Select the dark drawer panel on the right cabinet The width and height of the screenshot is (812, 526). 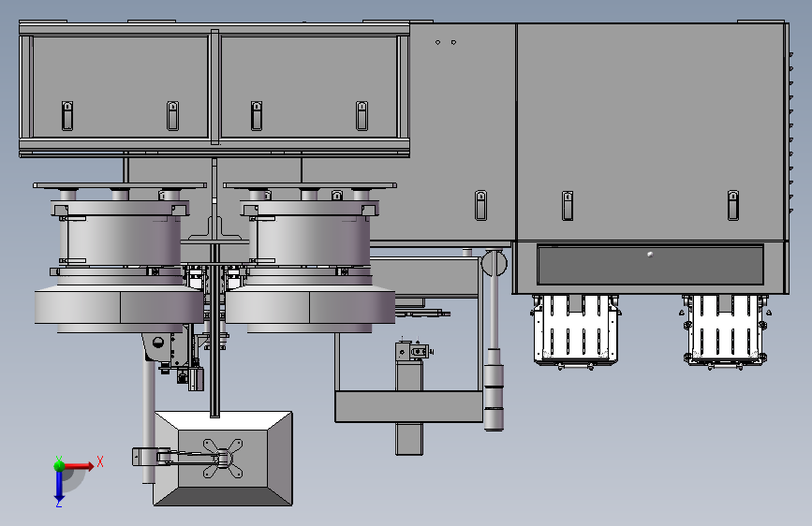pyautogui.click(x=650, y=265)
